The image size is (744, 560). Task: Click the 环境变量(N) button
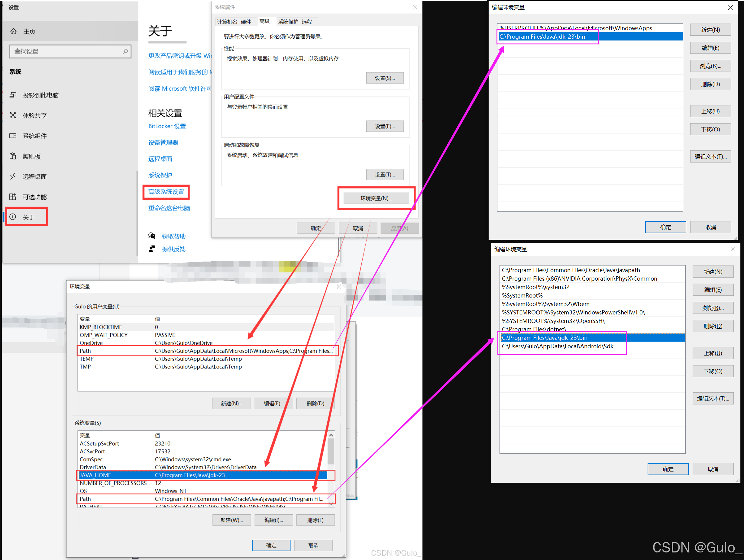click(x=376, y=198)
